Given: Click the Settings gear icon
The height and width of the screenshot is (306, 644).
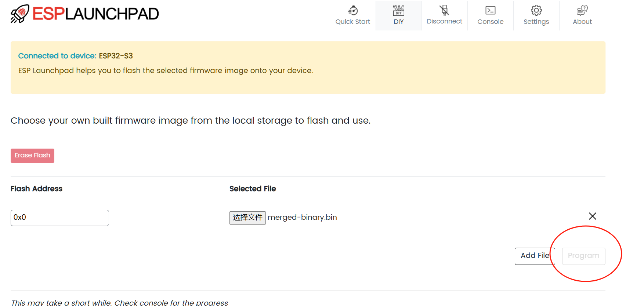Looking at the screenshot, I should point(536,10).
